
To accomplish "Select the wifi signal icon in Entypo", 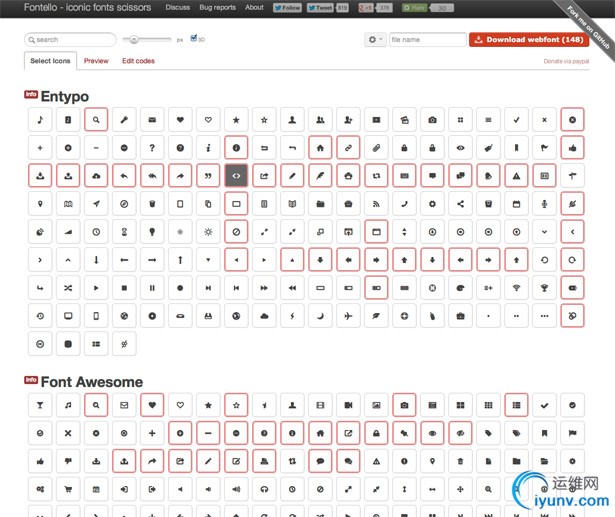I will click(517, 288).
